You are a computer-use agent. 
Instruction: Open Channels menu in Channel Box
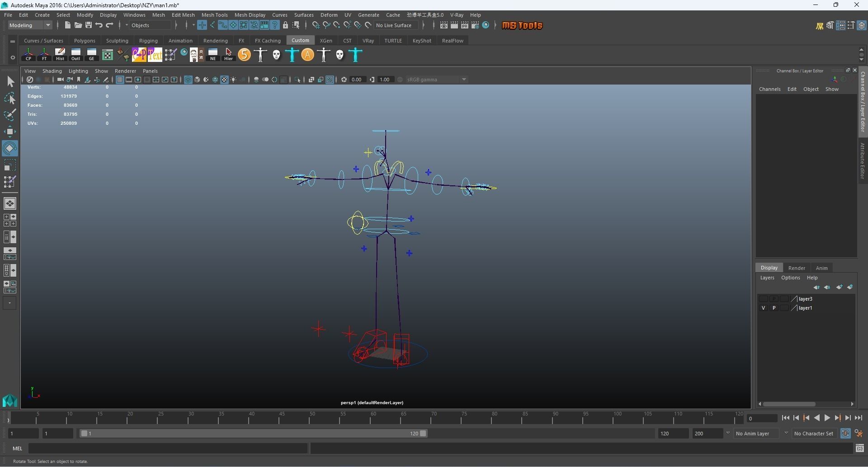[x=769, y=89]
